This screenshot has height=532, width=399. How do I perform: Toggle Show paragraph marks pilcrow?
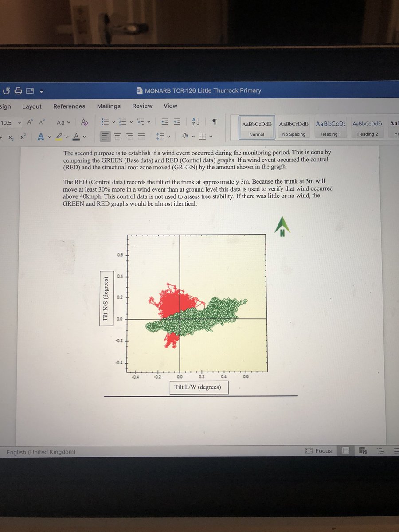(214, 121)
